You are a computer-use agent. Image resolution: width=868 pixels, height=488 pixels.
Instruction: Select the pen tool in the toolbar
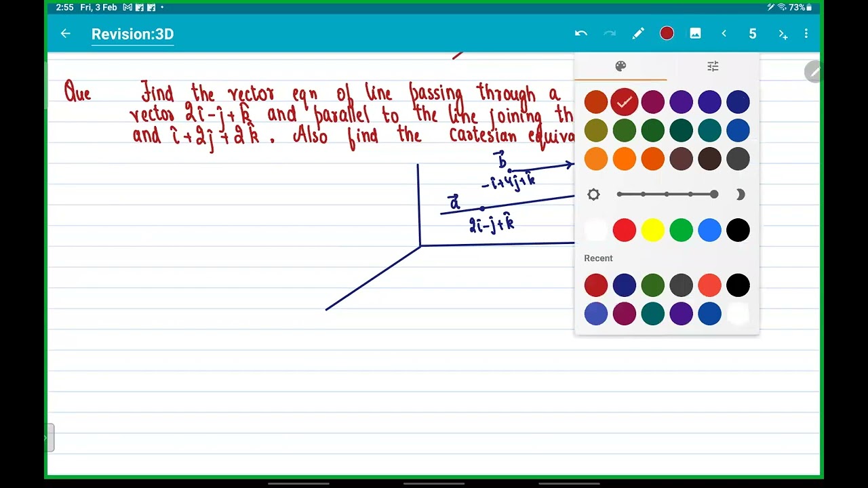click(x=638, y=33)
